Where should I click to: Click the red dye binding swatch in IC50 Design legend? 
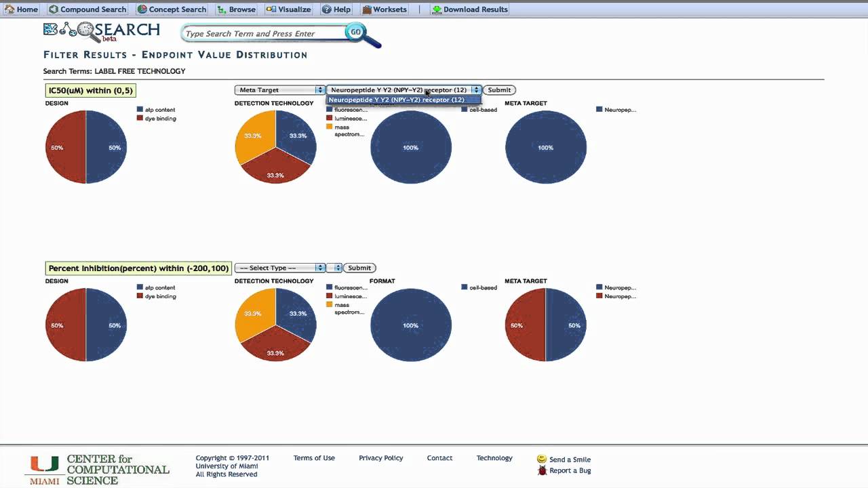pos(140,118)
